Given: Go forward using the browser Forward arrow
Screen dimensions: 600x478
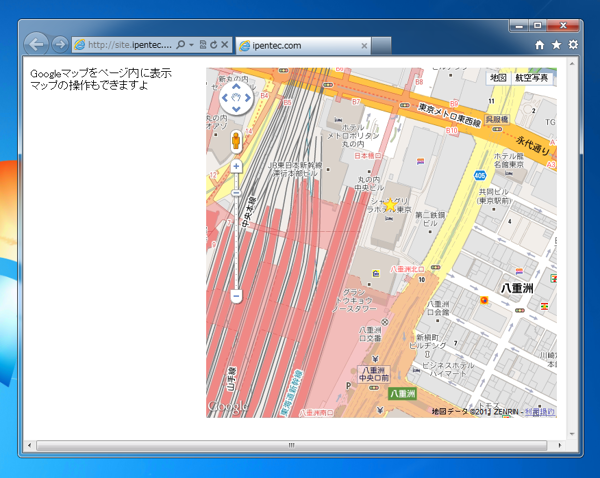Looking at the screenshot, I should [x=60, y=45].
